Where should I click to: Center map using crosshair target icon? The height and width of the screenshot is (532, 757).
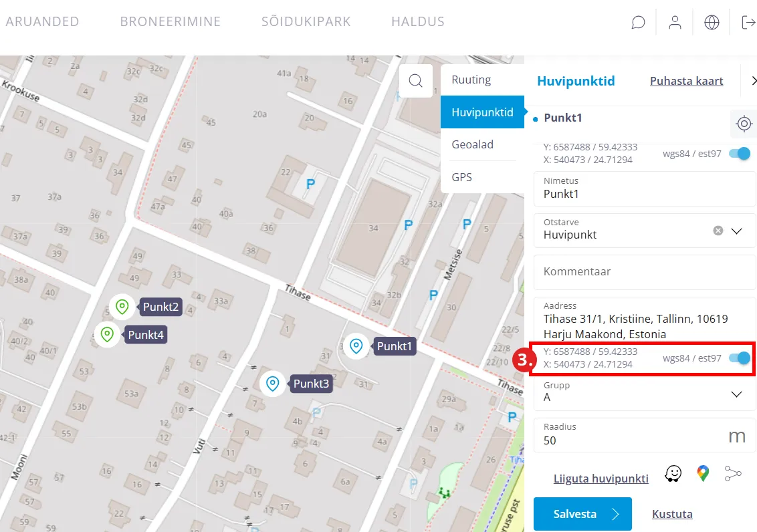[x=744, y=124]
